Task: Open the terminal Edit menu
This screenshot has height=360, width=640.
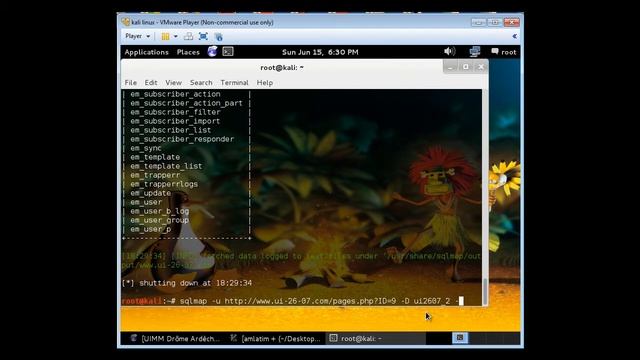Action: [x=151, y=82]
